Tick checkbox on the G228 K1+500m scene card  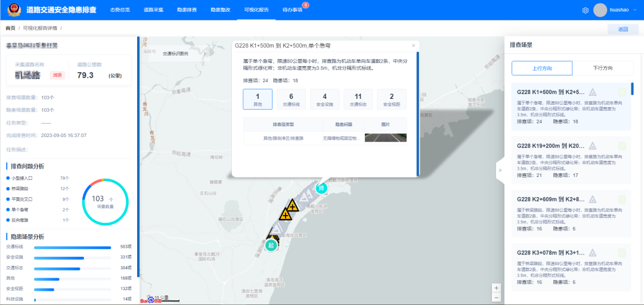click(x=622, y=92)
